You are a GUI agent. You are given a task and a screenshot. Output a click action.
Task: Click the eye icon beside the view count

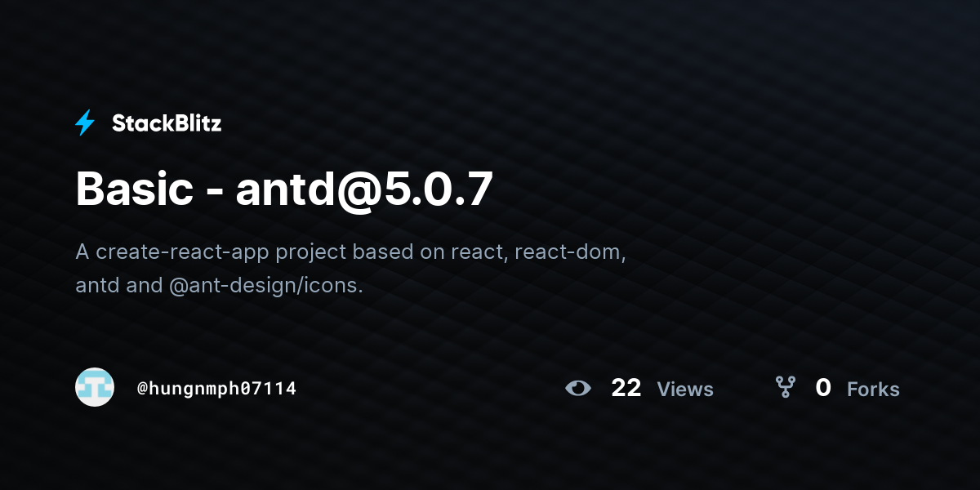(x=578, y=388)
